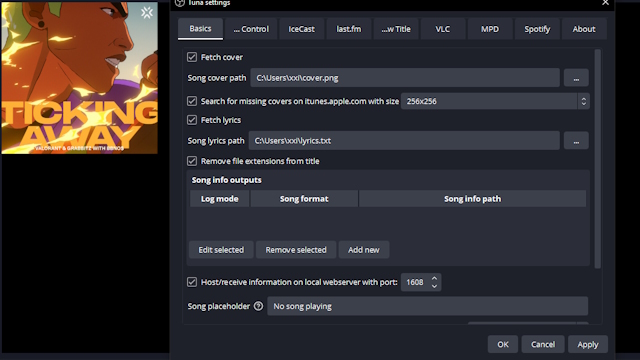This screenshot has width=640, height=360.
Task: Toggle the local webserver hosting checkbox
Action: coord(192,282)
